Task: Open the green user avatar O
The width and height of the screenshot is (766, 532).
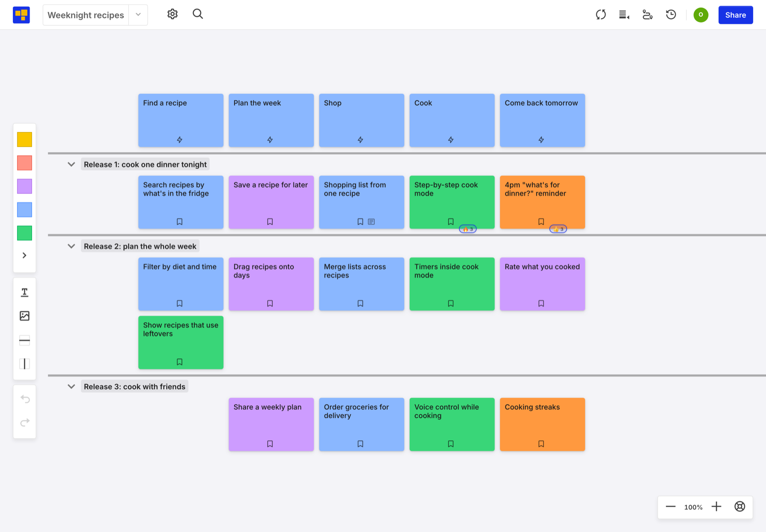Action: point(701,15)
